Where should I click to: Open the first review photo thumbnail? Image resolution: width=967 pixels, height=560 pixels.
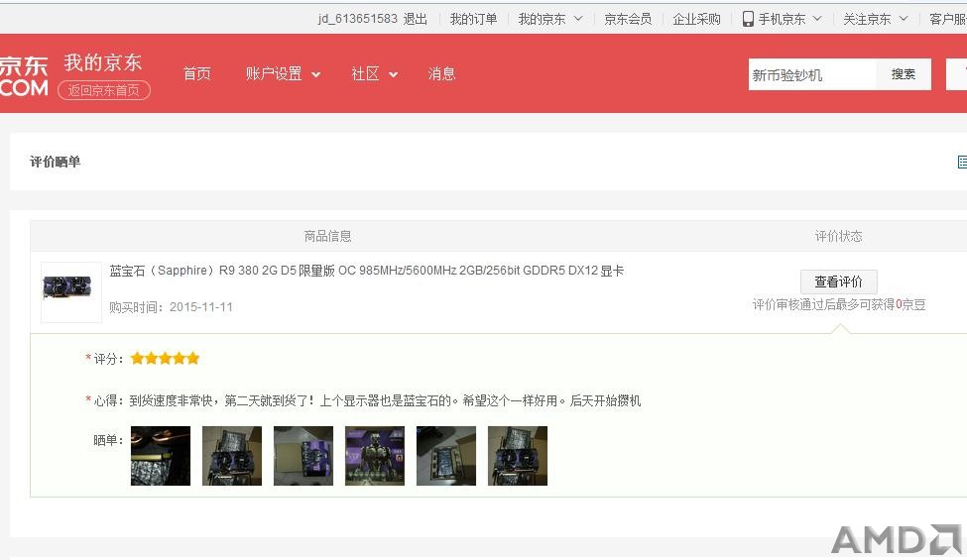tap(161, 456)
